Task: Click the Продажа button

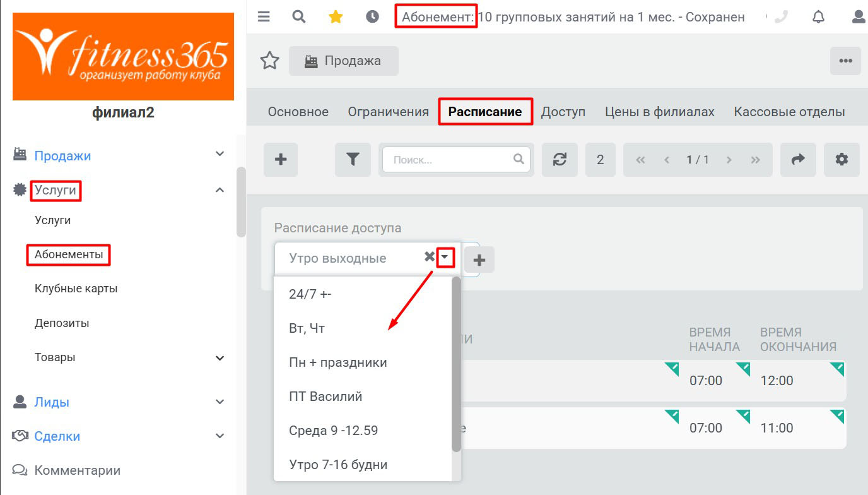Action: [344, 61]
